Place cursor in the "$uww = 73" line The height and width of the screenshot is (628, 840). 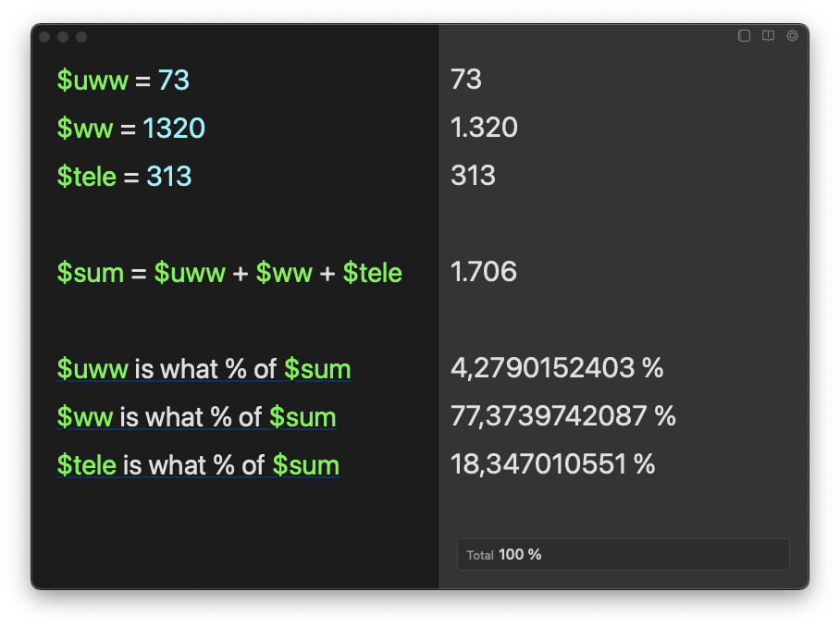click(x=123, y=80)
